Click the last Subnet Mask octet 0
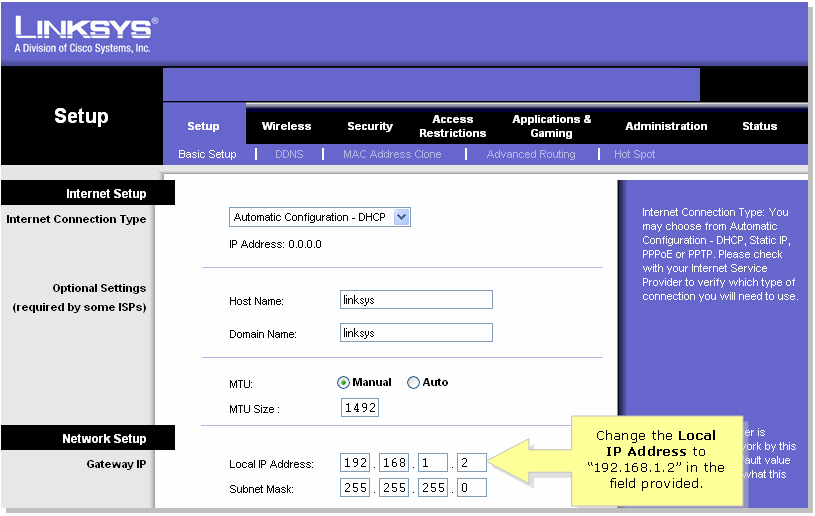 click(x=471, y=488)
